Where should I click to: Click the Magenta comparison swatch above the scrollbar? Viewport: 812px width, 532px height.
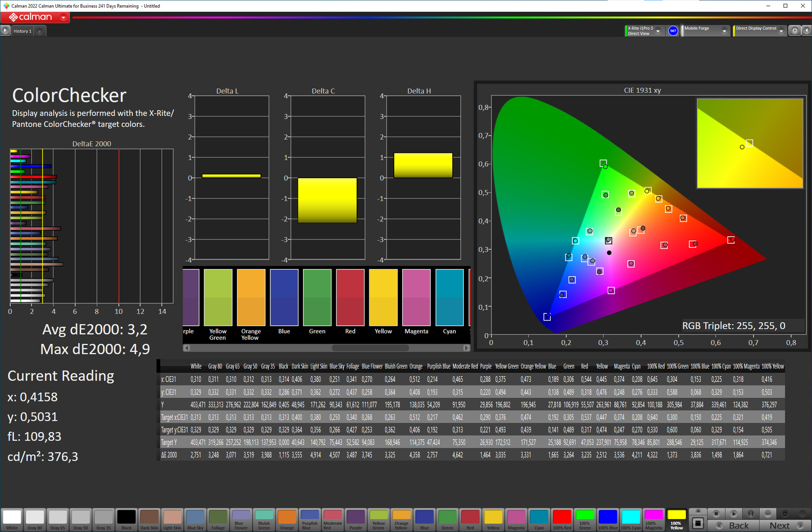[416, 297]
